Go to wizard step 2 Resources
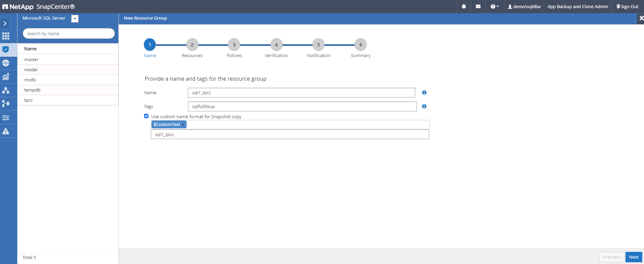The width and height of the screenshot is (644, 264). pos(192,45)
